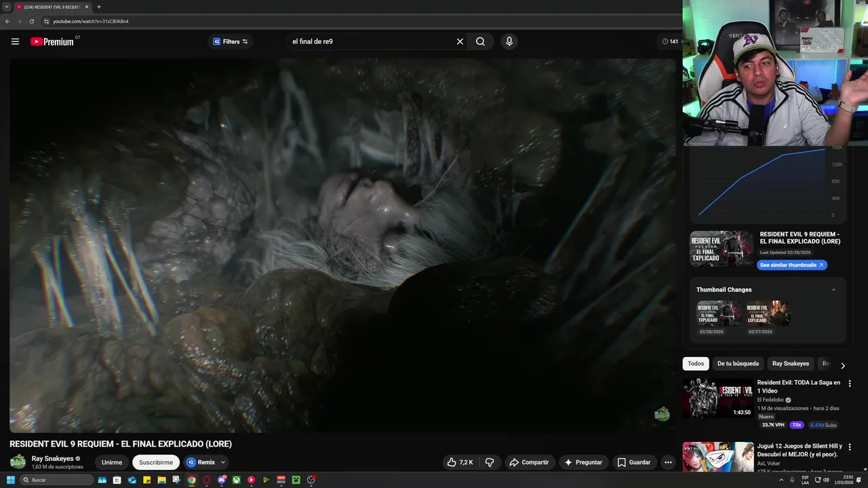Select the 'De tu búsqueda' filter chip

(738, 364)
